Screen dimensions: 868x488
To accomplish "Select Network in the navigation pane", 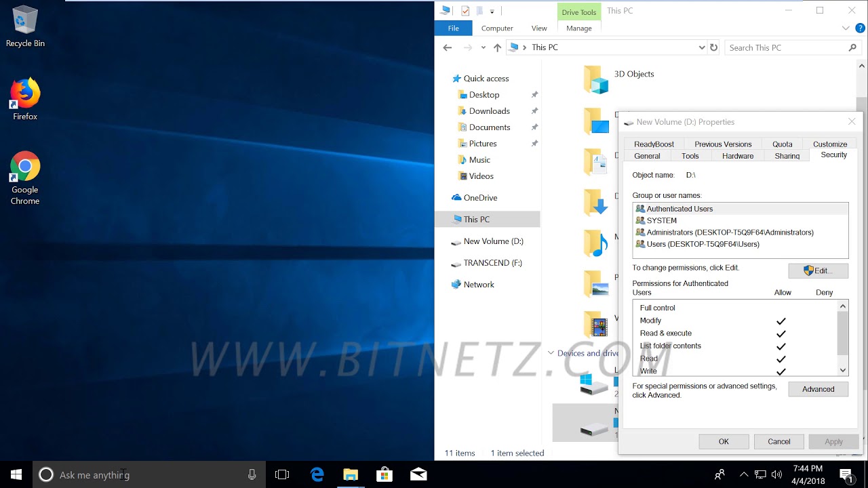I will 479,285.
